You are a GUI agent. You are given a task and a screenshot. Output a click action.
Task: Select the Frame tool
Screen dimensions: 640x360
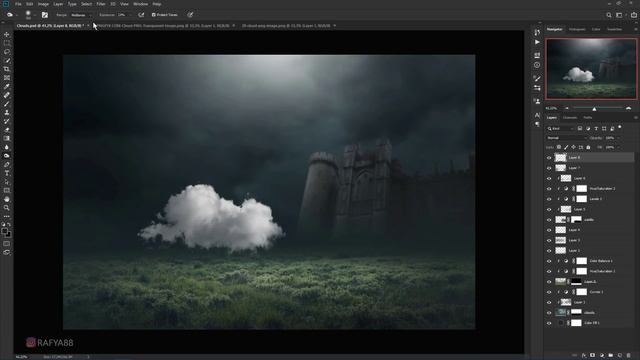7,78
